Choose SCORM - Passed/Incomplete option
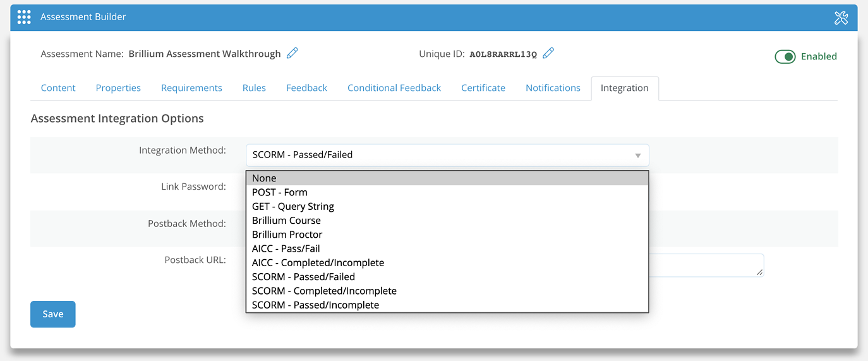The width and height of the screenshot is (868, 361). point(447,305)
